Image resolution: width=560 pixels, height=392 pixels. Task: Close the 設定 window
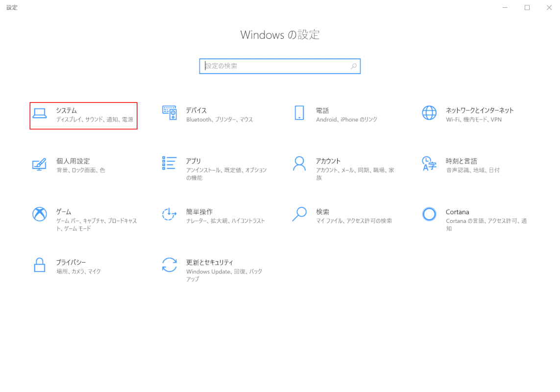(549, 7)
